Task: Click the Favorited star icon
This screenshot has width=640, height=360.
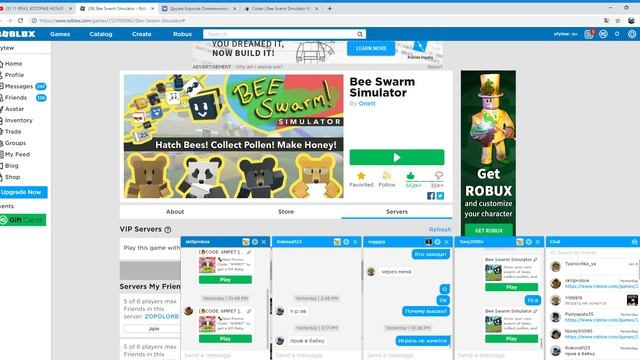Action: pyautogui.click(x=361, y=176)
